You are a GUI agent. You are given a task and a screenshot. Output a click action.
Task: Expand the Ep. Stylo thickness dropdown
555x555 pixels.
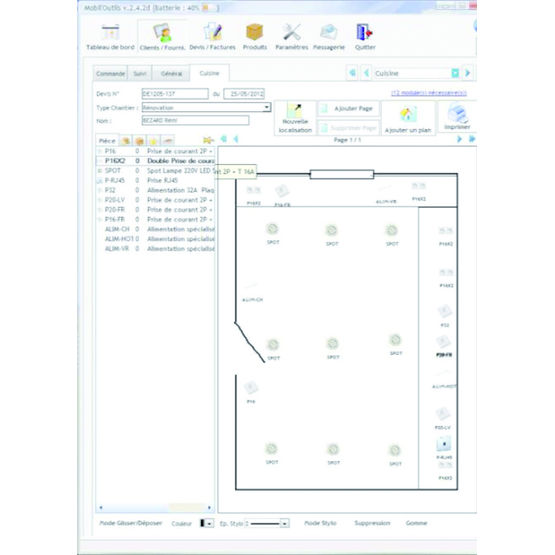pos(285,523)
